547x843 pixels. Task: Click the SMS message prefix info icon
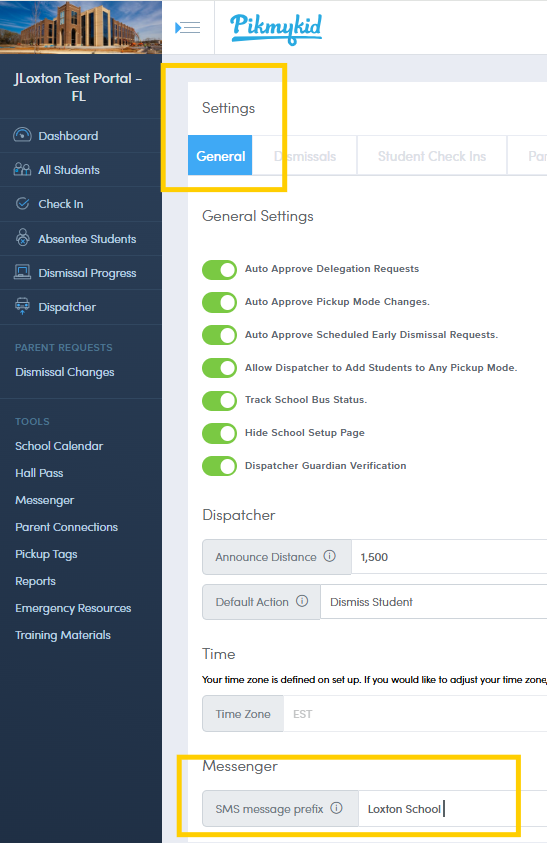(337, 808)
